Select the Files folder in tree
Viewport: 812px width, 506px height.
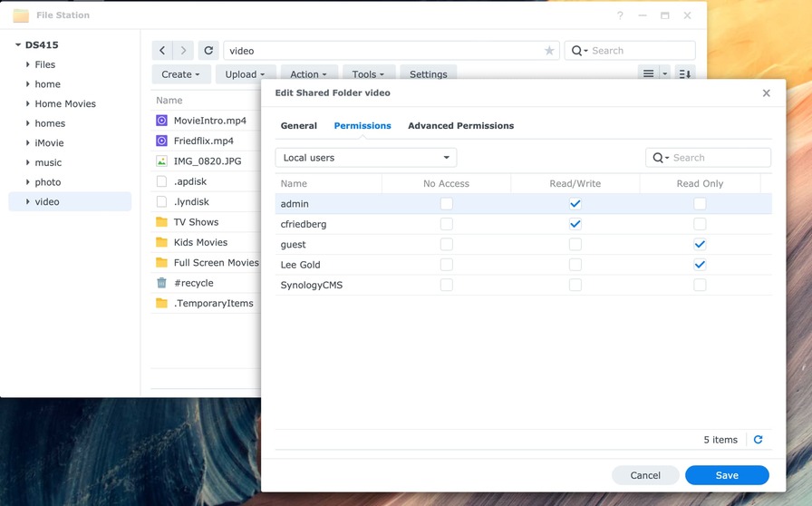pos(45,64)
